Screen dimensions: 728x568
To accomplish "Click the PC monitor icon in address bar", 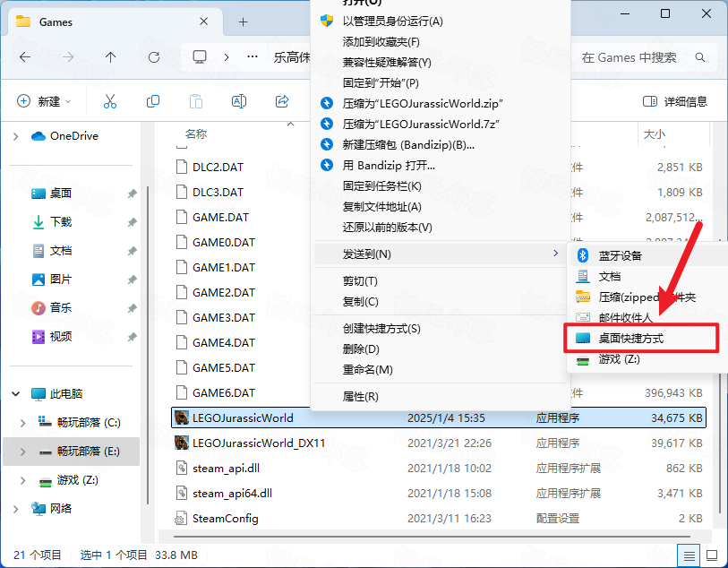I will pos(200,57).
